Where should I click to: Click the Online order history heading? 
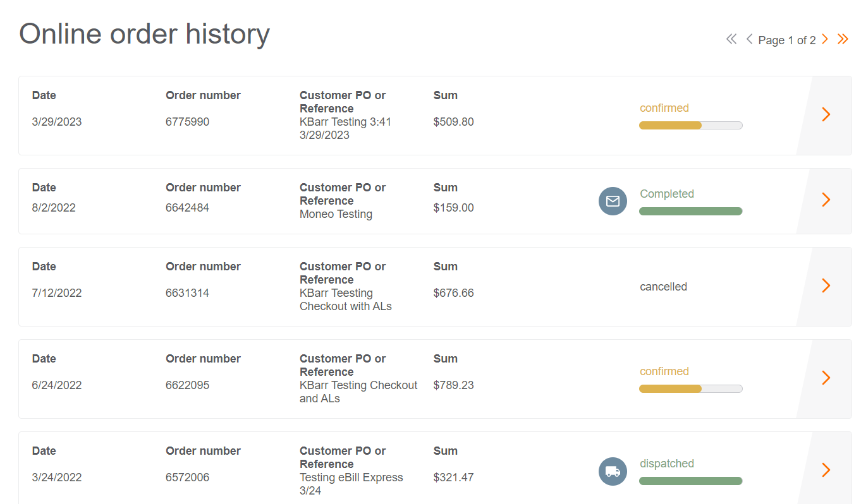pos(144,33)
